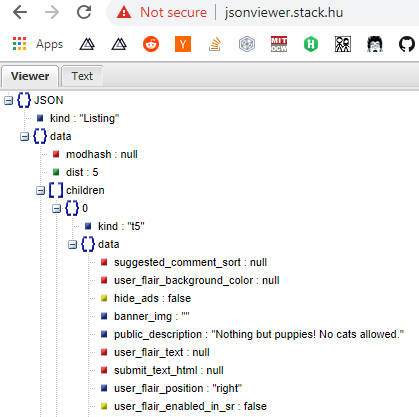
Task: Open the cartoon face avatar bookmark
Action: [x=375, y=44]
